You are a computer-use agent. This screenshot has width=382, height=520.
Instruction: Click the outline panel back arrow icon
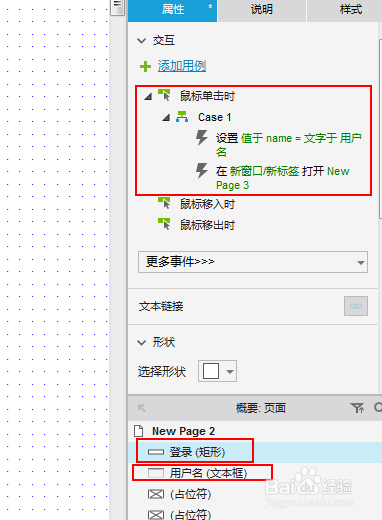coord(141,408)
